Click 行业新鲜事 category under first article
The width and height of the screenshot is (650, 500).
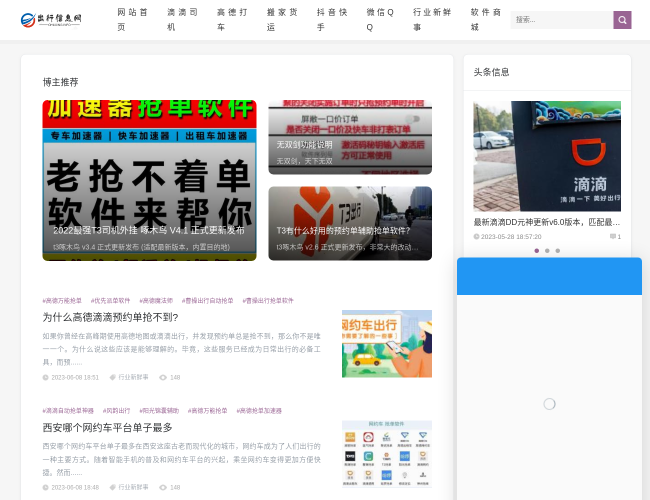pos(133,377)
